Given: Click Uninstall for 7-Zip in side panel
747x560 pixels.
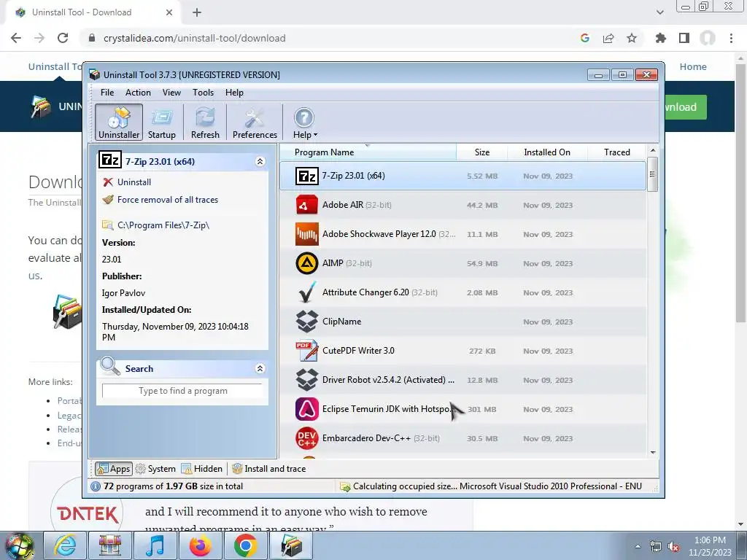Looking at the screenshot, I should point(134,182).
